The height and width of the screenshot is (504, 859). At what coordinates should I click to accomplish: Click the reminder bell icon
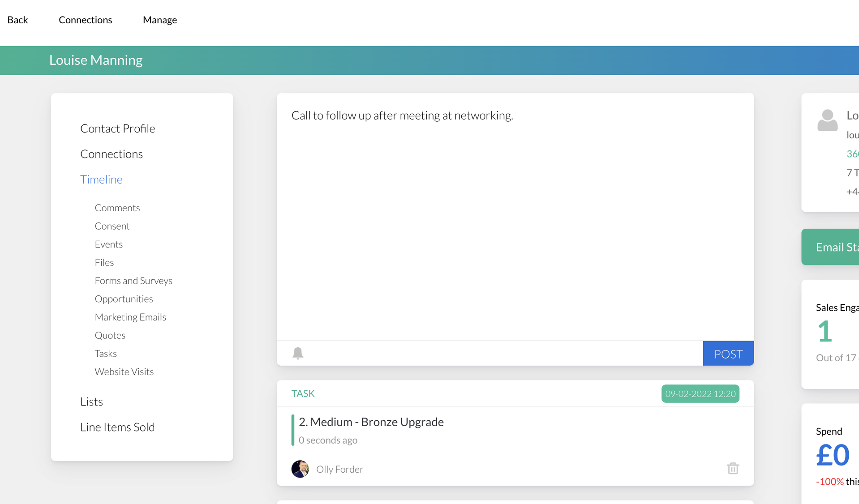point(298,353)
